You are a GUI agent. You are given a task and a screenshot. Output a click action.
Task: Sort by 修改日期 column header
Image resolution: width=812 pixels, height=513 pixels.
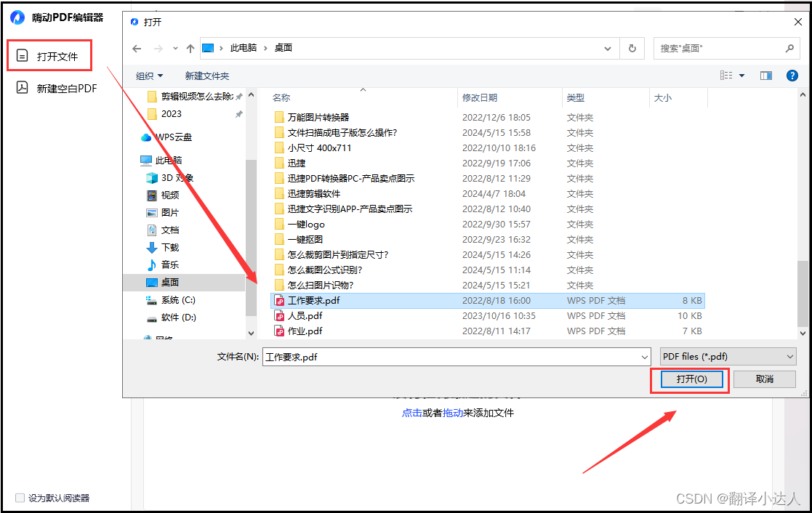click(x=480, y=97)
